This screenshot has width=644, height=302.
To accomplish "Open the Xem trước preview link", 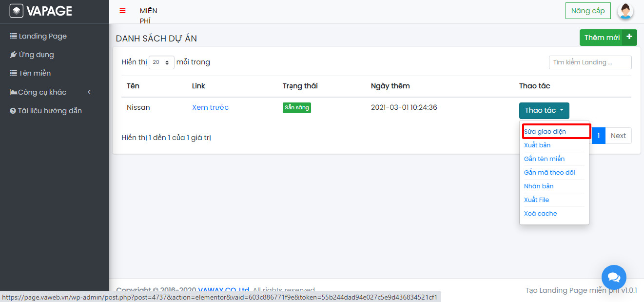I will click(x=210, y=107).
